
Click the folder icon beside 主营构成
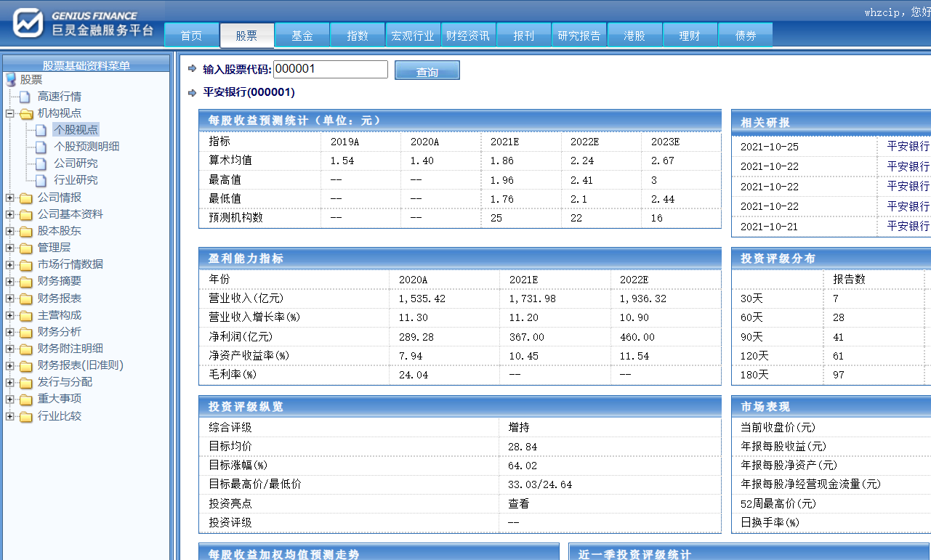(x=26, y=315)
